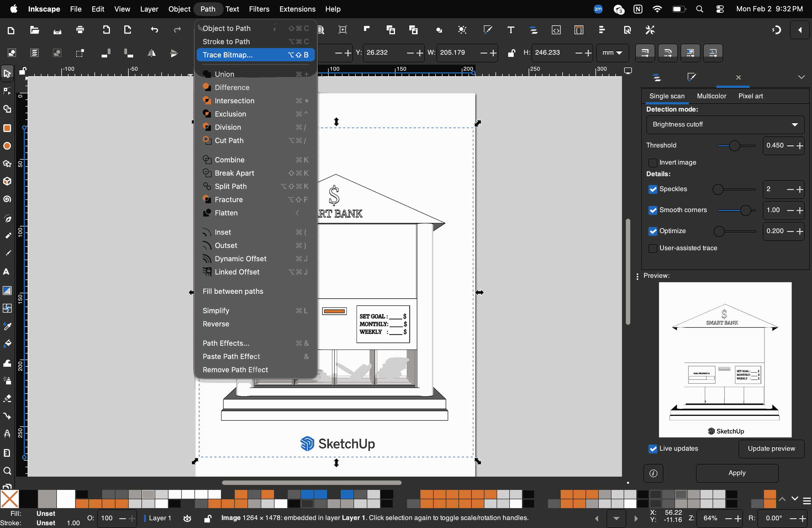The image size is (812, 528).
Task: Turn off Live updates
Action: [x=653, y=449]
